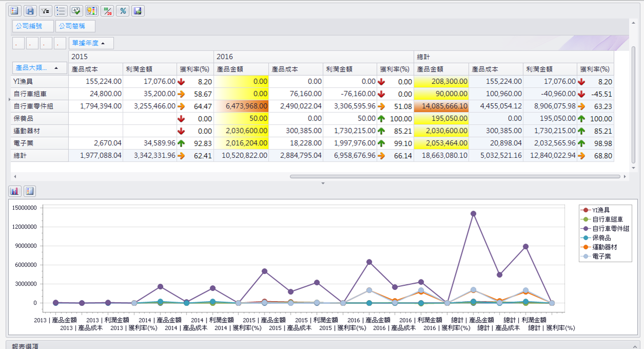Click the cell showing 3,255,466.00
This screenshot has height=349, width=644.
coord(150,106)
